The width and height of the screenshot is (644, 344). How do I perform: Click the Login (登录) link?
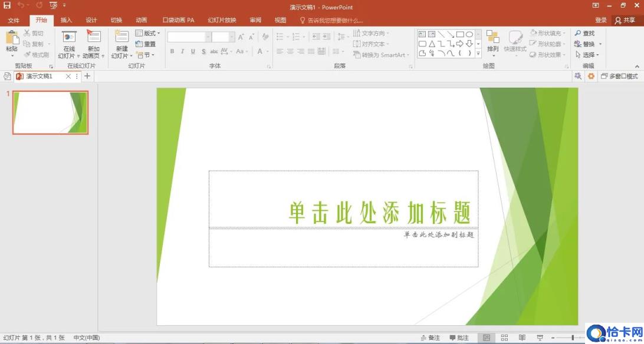click(600, 20)
